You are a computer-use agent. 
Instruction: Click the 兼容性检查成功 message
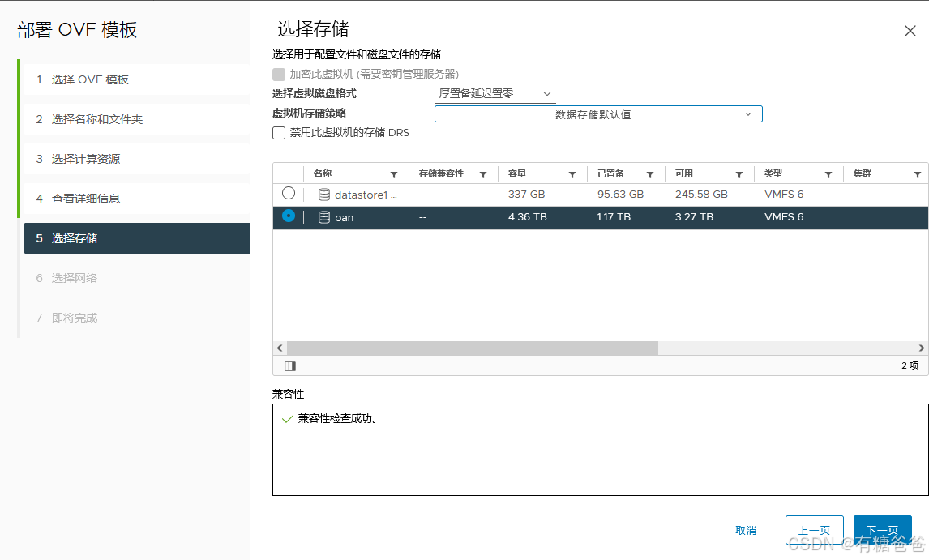338,418
